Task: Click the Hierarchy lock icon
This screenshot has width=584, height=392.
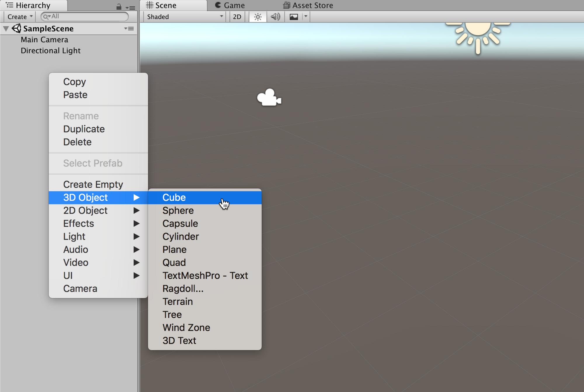Action: (x=119, y=7)
